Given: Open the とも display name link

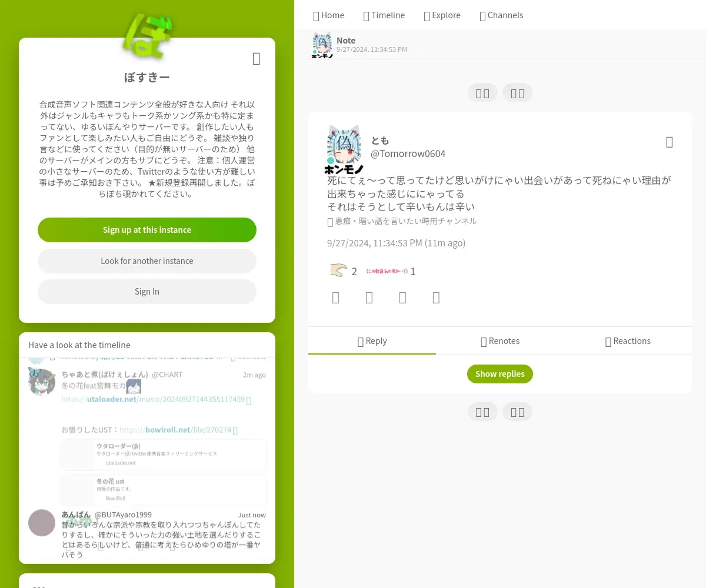Looking at the screenshot, I should tap(380, 141).
